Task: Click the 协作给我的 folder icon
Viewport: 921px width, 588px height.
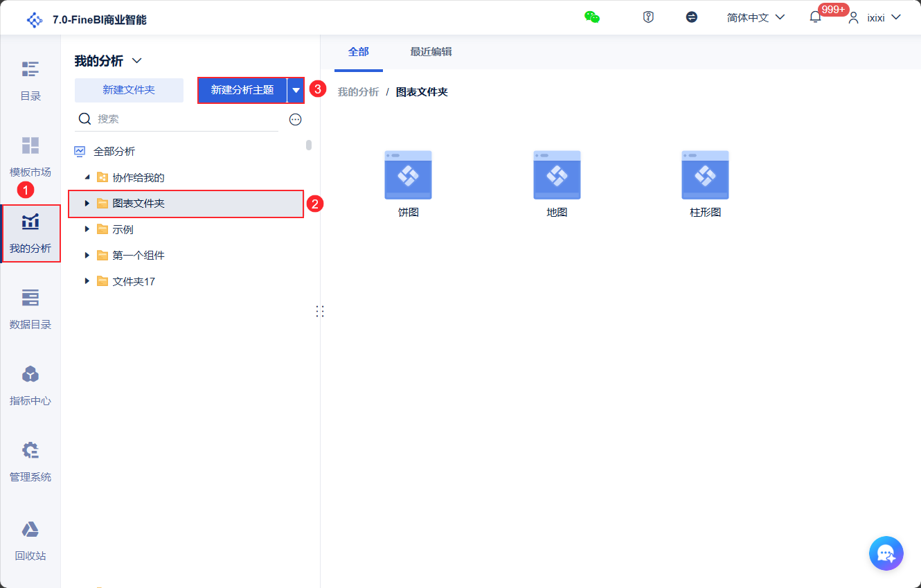Action: (102, 177)
